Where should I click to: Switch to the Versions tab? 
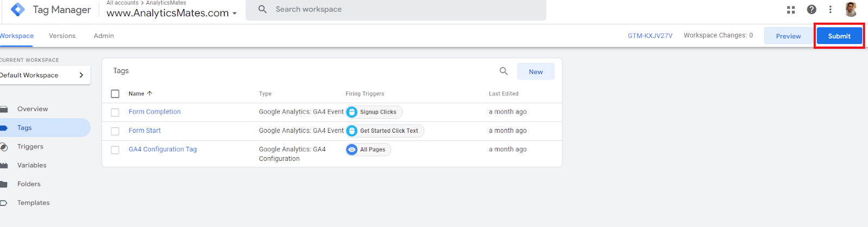[x=62, y=36]
